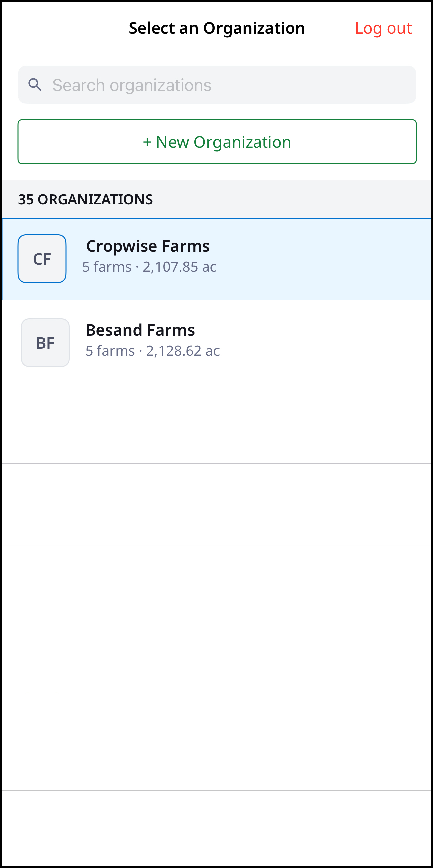This screenshot has width=433, height=868.
Task: Click the plus sign before New Organization
Action: click(x=147, y=142)
